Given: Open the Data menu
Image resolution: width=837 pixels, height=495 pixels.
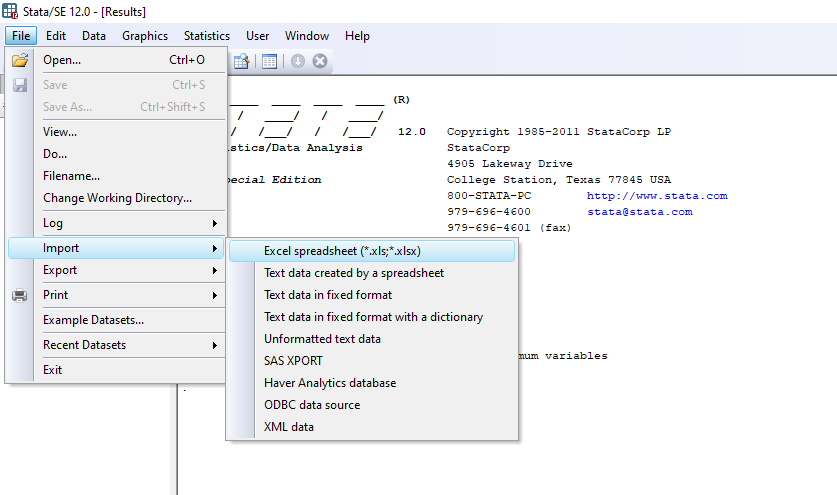Looking at the screenshot, I should click(x=94, y=36).
